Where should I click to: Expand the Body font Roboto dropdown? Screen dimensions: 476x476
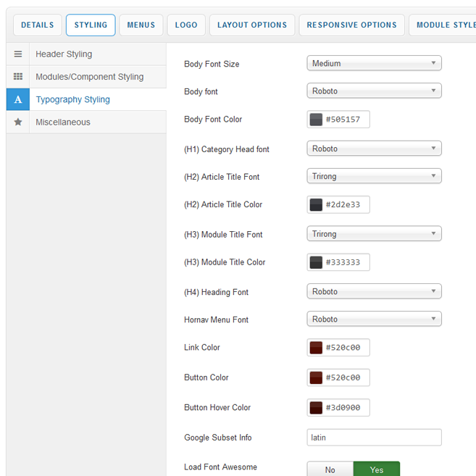point(374,91)
